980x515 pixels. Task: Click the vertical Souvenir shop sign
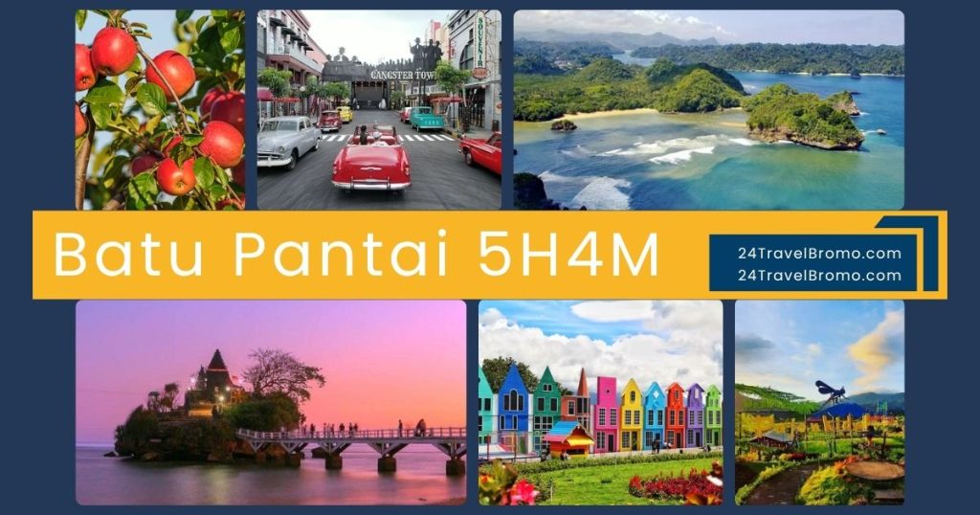(479, 46)
